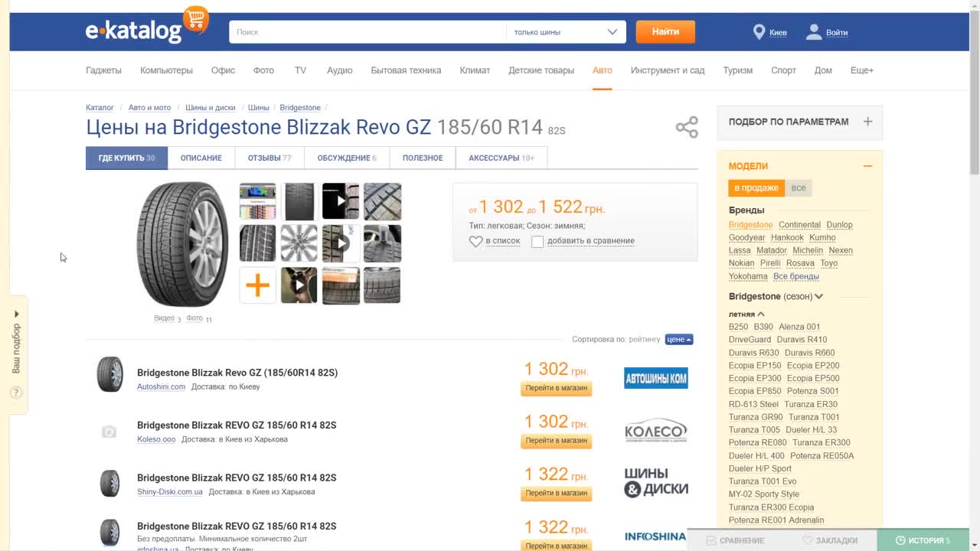
Task: Open the 'Шины и диски' breadcrumb link
Action: pyautogui.click(x=211, y=108)
